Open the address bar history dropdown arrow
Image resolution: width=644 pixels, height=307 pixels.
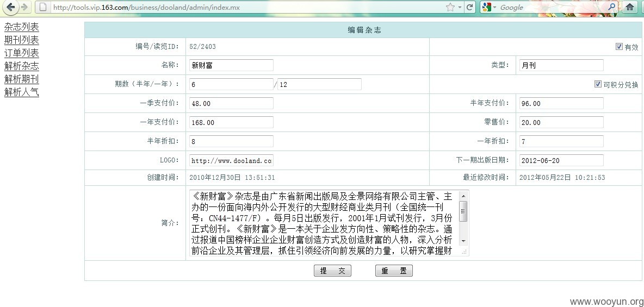point(460,8)
